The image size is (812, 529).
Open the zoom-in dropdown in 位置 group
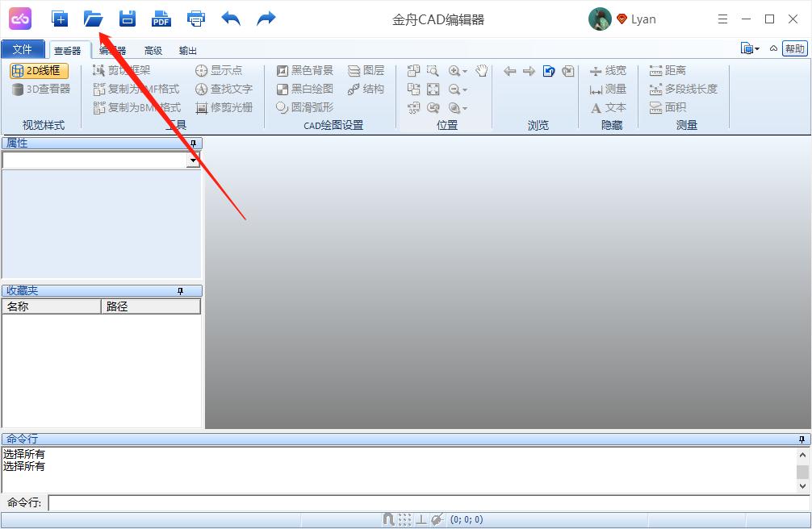click(464, 71)
